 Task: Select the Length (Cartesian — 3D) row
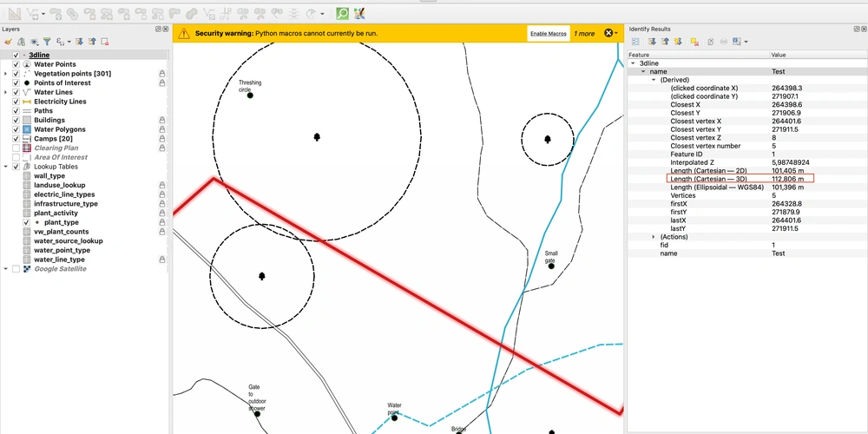747,179
